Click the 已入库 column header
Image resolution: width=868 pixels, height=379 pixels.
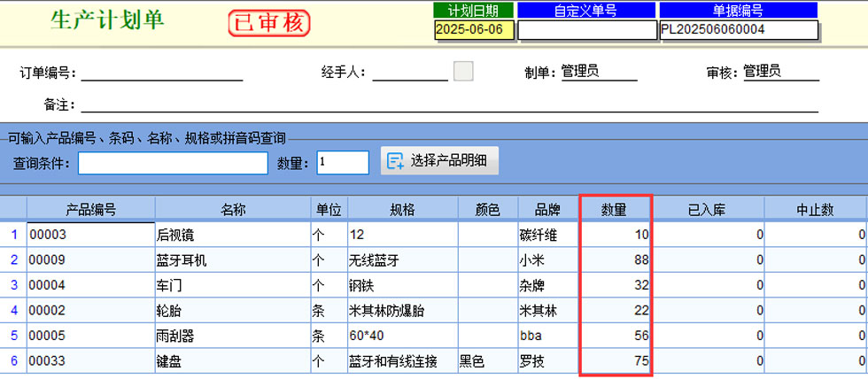click(x=707, y=210)
